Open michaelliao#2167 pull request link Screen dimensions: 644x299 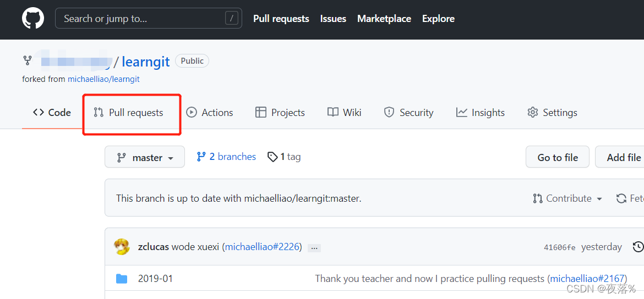pyautogui.click(x=587, y=279)
